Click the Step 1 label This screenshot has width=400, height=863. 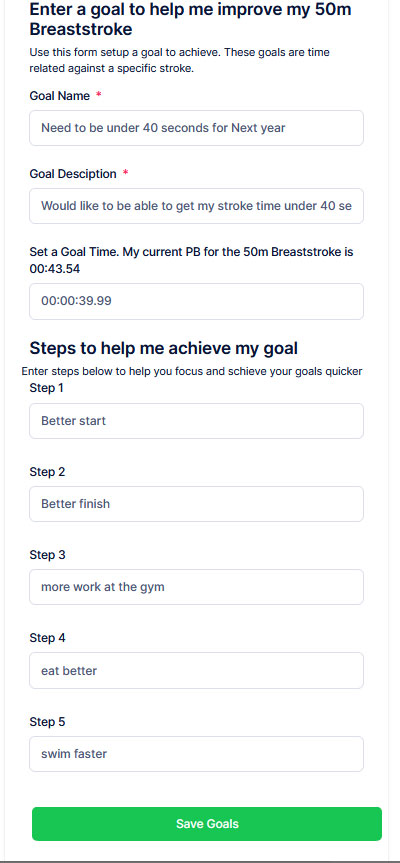coord(46,388)
